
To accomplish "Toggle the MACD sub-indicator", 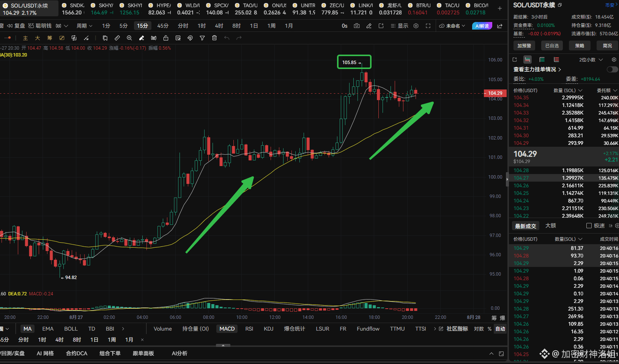I will point(227,329).
